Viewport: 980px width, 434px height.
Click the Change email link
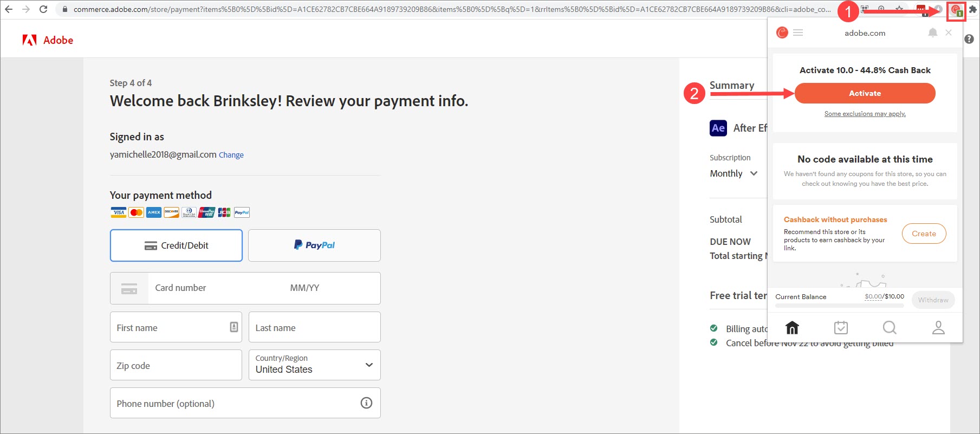pyautogui.click(x=231, y=155)
